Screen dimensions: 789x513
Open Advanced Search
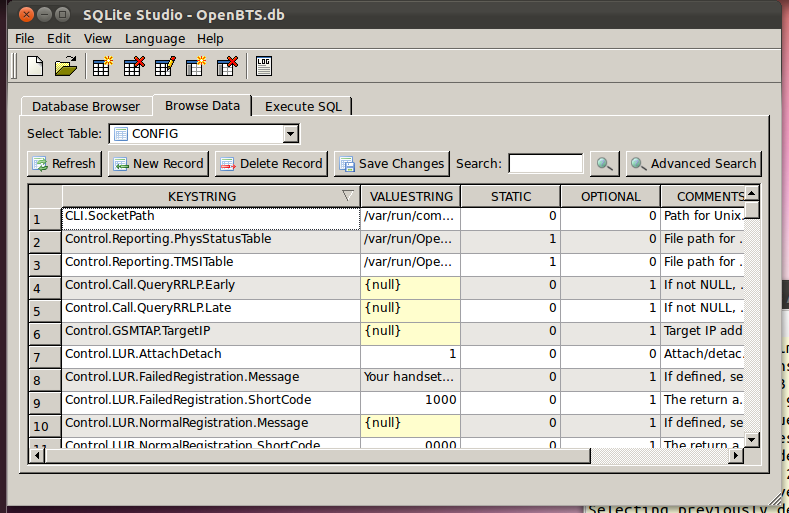[693, 164]
